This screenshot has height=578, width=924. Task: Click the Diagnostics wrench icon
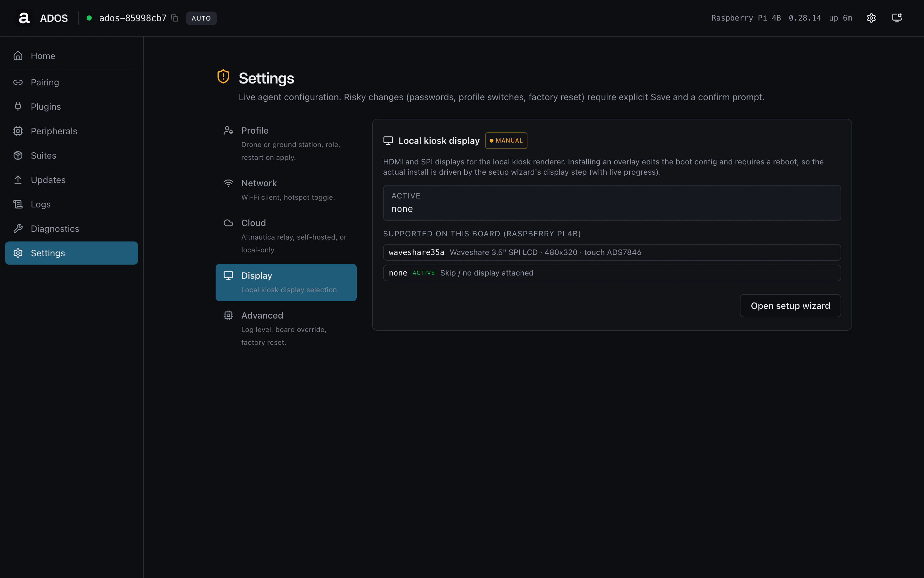point(18,229)
